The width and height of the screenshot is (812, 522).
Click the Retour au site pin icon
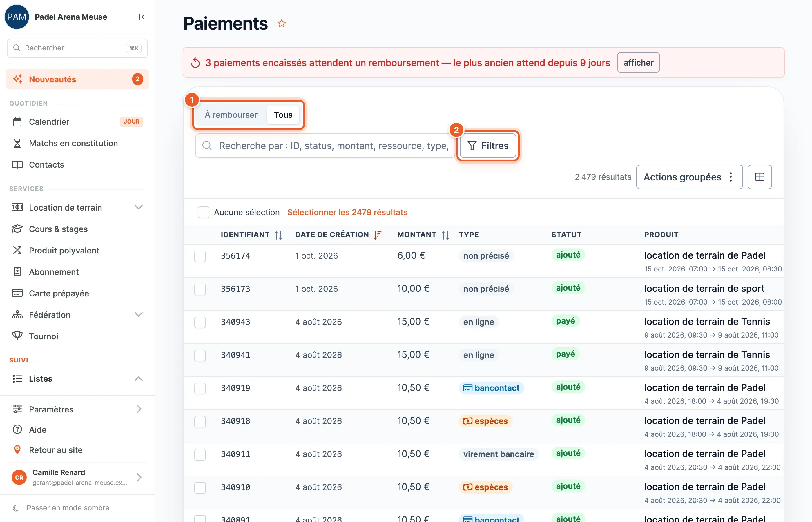point(17,450)
